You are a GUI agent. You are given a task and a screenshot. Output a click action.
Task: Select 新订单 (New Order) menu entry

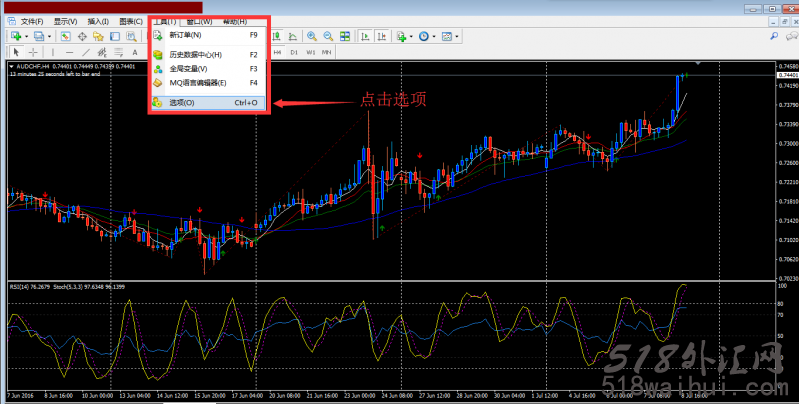185,35
